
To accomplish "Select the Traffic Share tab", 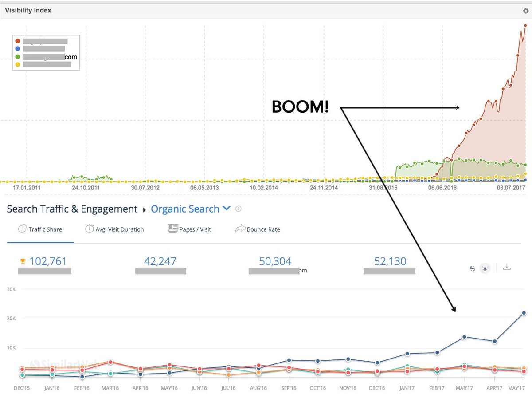I will (x=40, y=229).
